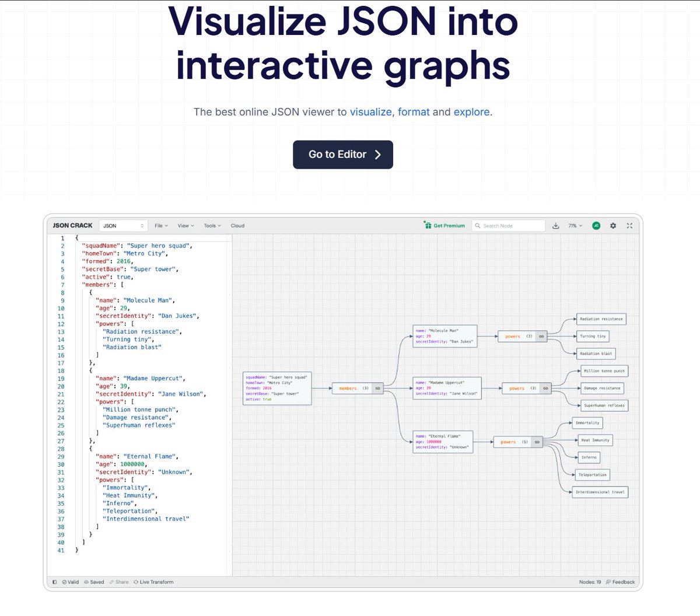Follow the explore link

tap(471, 111)
